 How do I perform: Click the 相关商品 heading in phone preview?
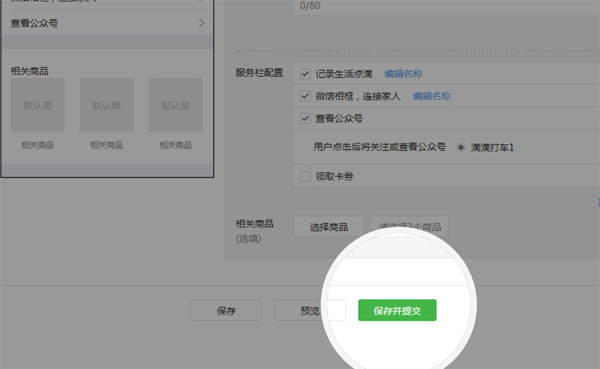point(29,71)
